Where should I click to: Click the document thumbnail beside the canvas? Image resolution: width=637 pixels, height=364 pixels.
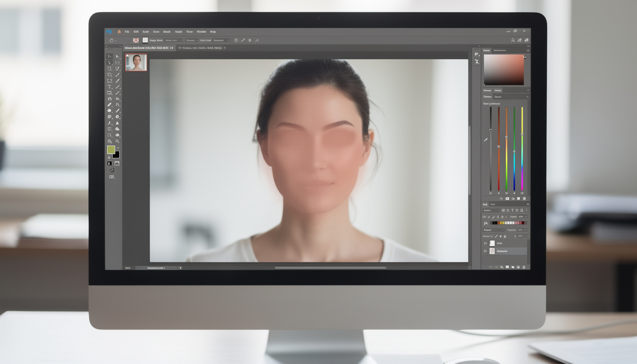coord(136,62)
